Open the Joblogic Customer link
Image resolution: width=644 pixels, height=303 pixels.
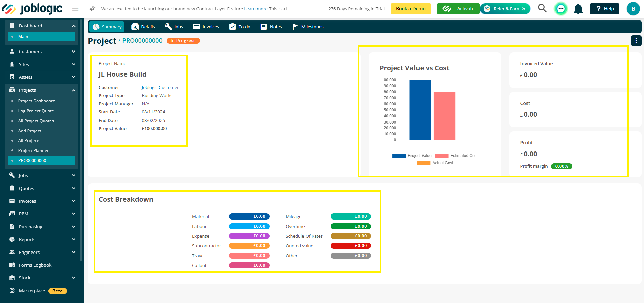click(x=160, y=87)
